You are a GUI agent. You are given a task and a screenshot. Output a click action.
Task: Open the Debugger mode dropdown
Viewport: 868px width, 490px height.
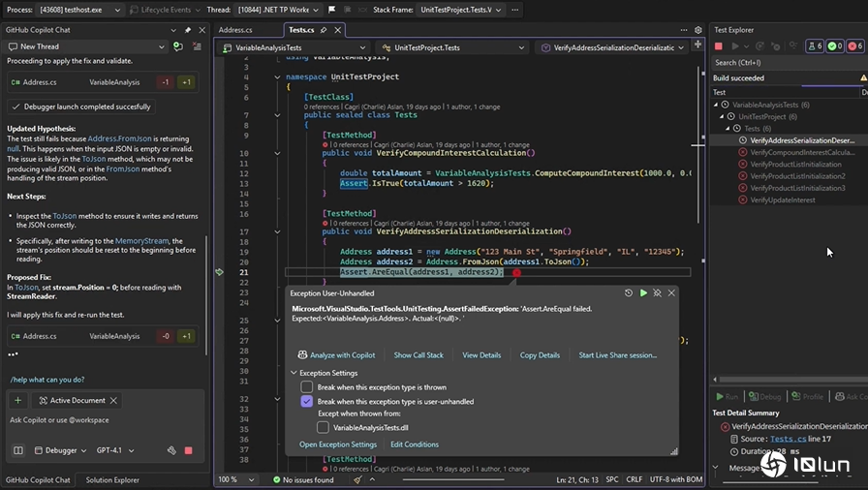pyautogui.click(x=62, y=450)
